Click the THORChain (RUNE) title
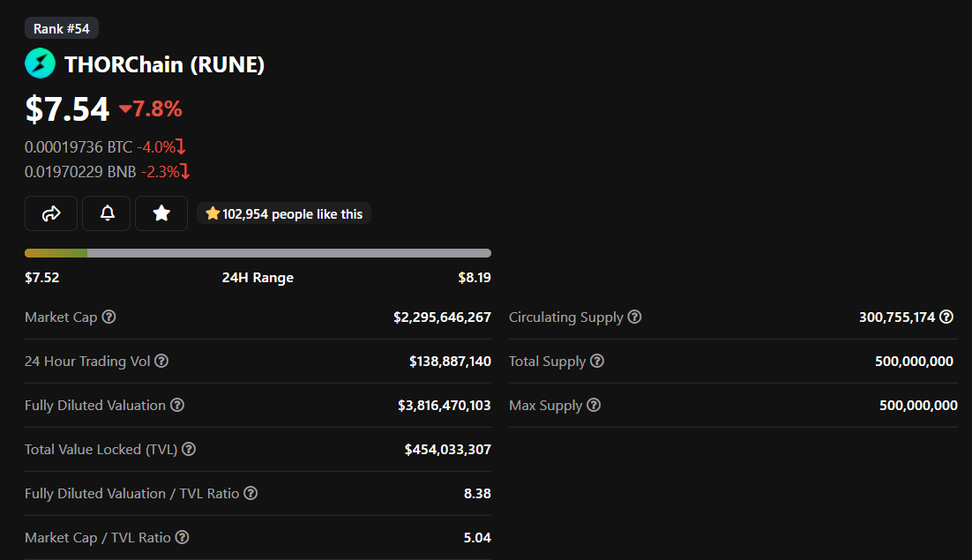Screen dimensions: 972x560 [x=164, y=64]
